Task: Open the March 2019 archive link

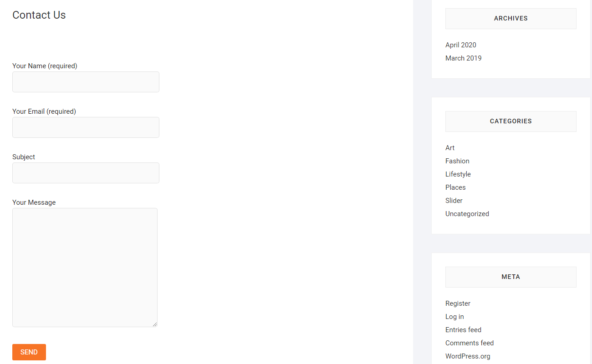Action: pyautogui.click(x=463, y=58)
